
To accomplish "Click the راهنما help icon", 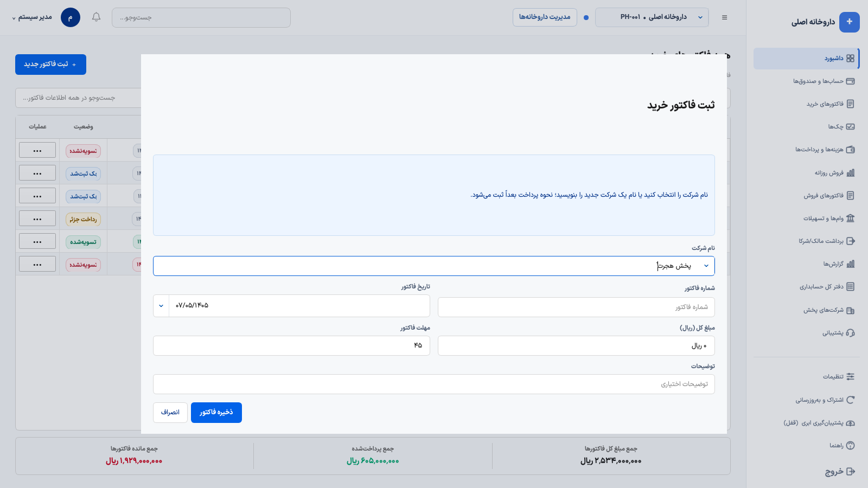I will tap(850, 446).
